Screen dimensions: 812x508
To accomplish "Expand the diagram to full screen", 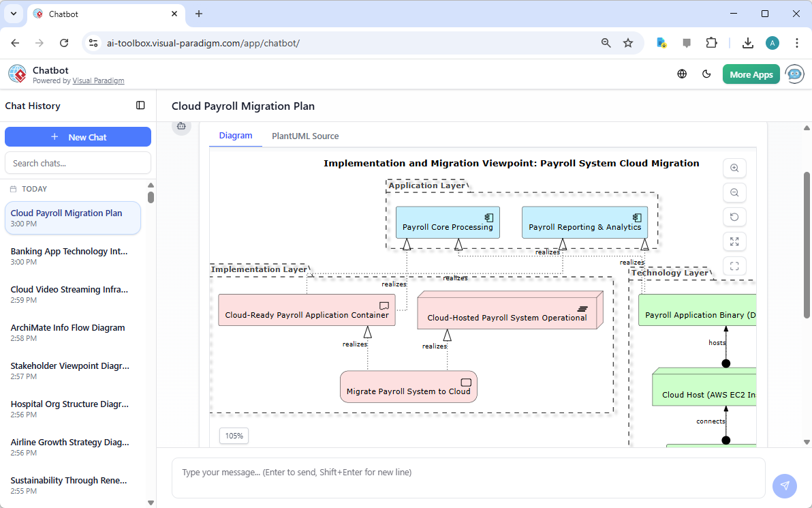I will click(x=734, y=241).
